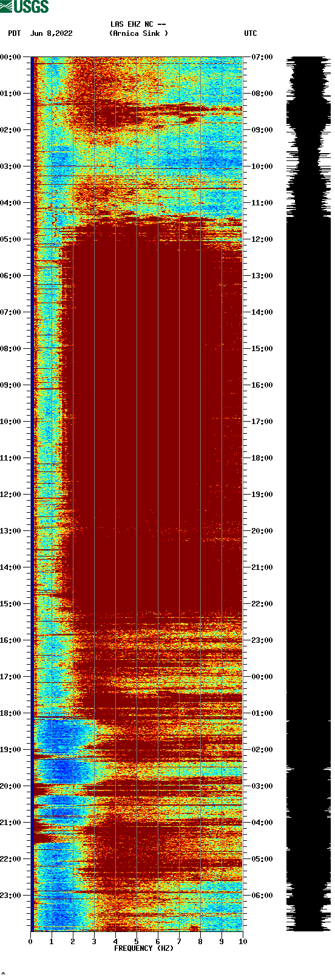Image resolution: width=335 pixels, height=980 pixels.
Task: Click the '05:00' UTC time label
Action: [262, 859]
